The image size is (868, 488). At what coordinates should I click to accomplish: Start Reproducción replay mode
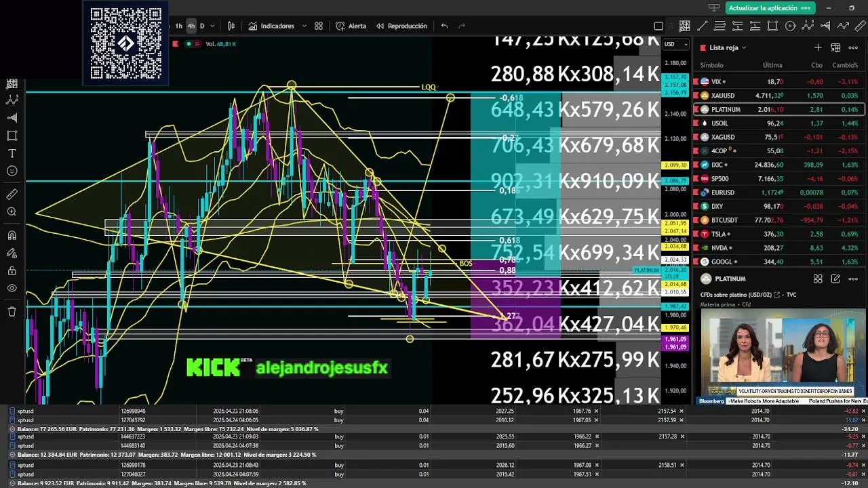click(401, 26)
